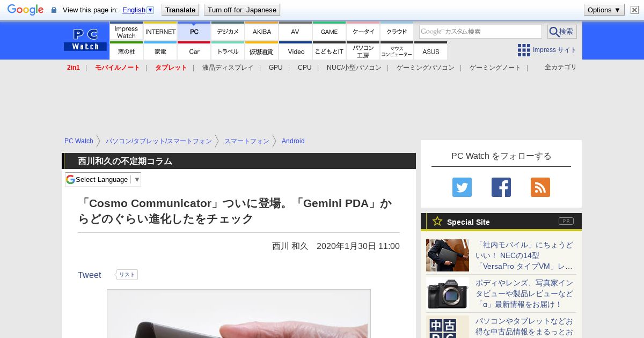
Task: Click the Impress site grid icon
Action: [x=524, y=50]
